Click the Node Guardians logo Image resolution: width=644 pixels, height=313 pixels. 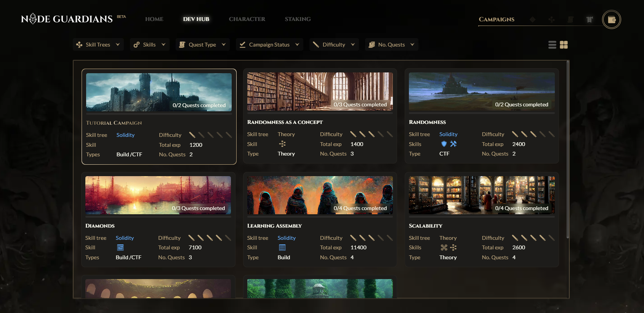pyautogui.click(x=67, y=19)
